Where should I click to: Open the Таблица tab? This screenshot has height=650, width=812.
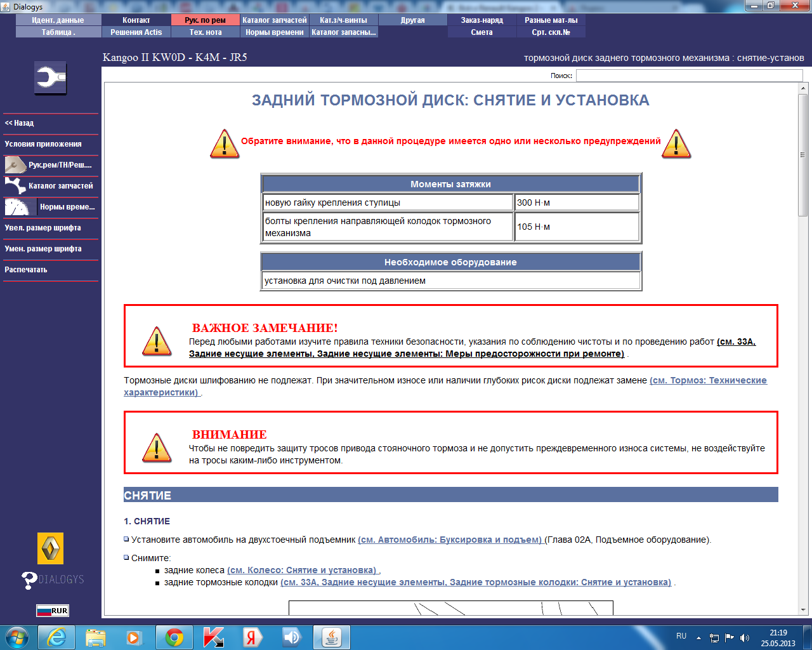pos(58,32)
